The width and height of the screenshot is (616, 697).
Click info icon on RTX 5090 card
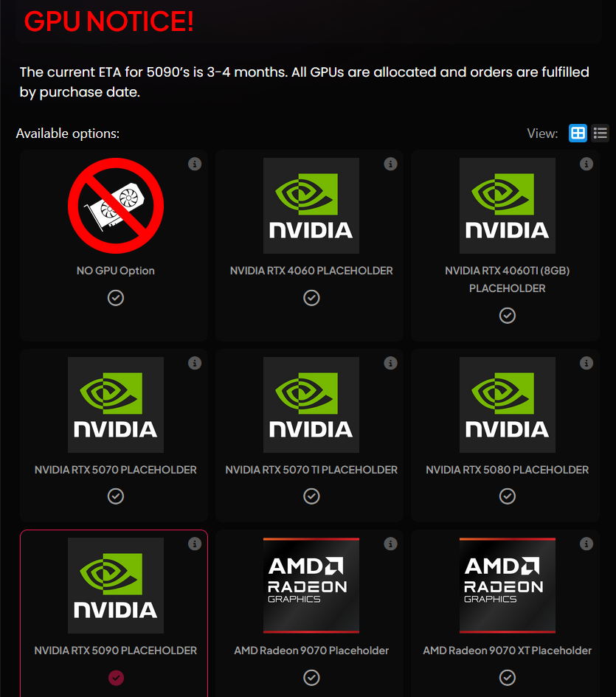click(x=195, y=544)
